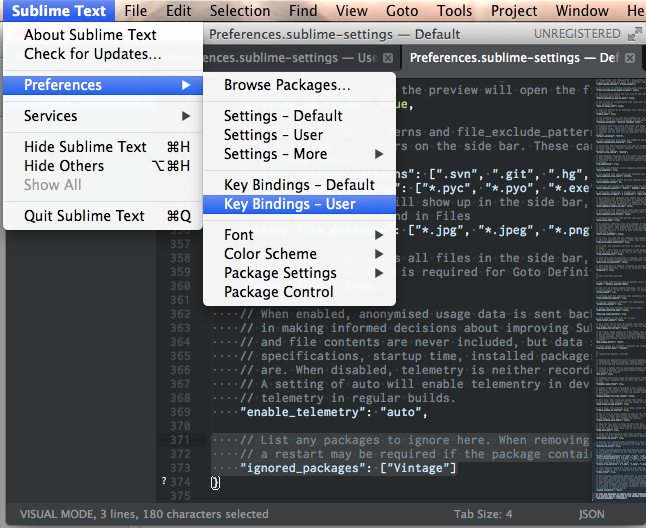646x528 pixels.
Task: Expand the Package Settings submenu
Action: 300,273
